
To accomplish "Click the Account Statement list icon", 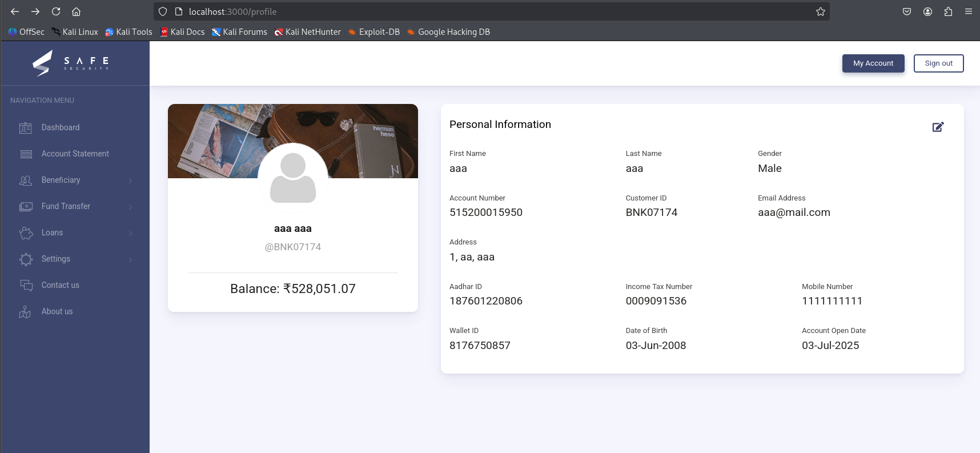I will (26, 154).
